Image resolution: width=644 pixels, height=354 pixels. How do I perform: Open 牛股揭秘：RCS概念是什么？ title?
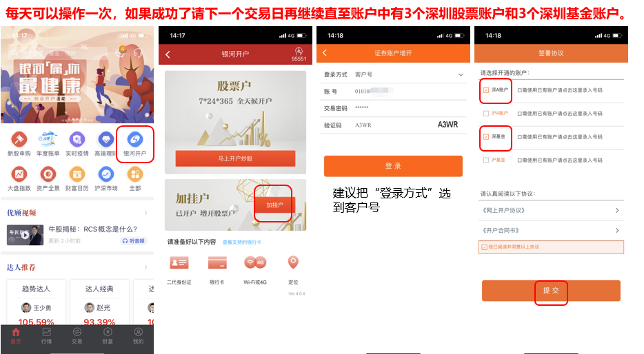click(93, 229)
